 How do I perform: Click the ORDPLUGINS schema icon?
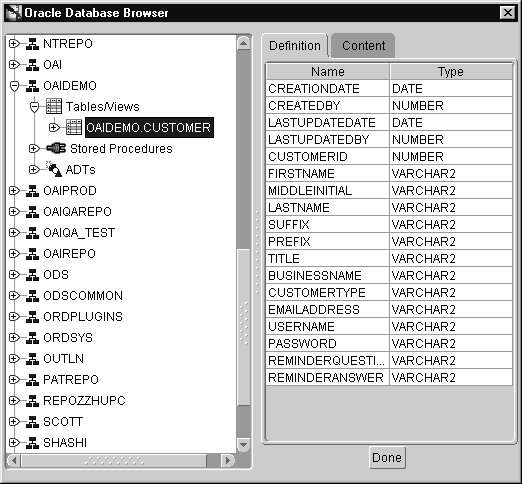click(x=32, y=317)
